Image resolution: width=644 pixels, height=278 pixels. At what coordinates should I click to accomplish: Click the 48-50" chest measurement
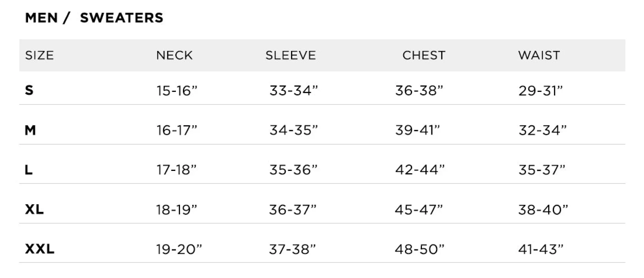[419, 249]
